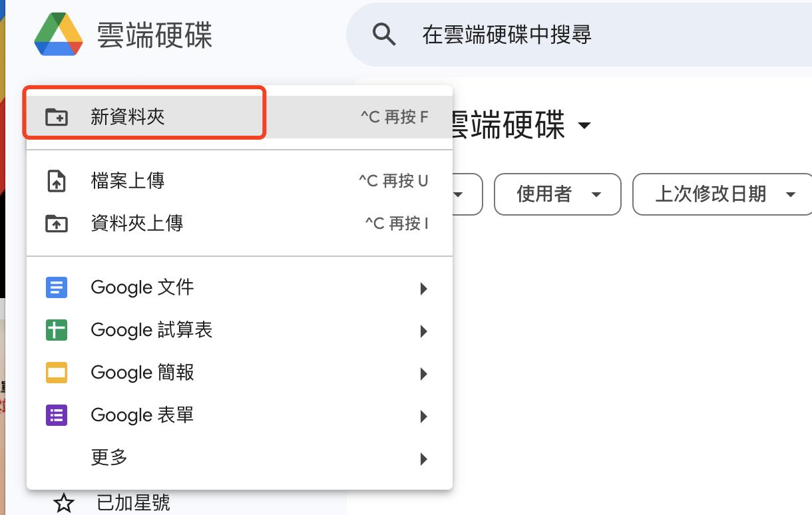
Task: Click the Google Drive logo icon
Action: coord(59,34)
